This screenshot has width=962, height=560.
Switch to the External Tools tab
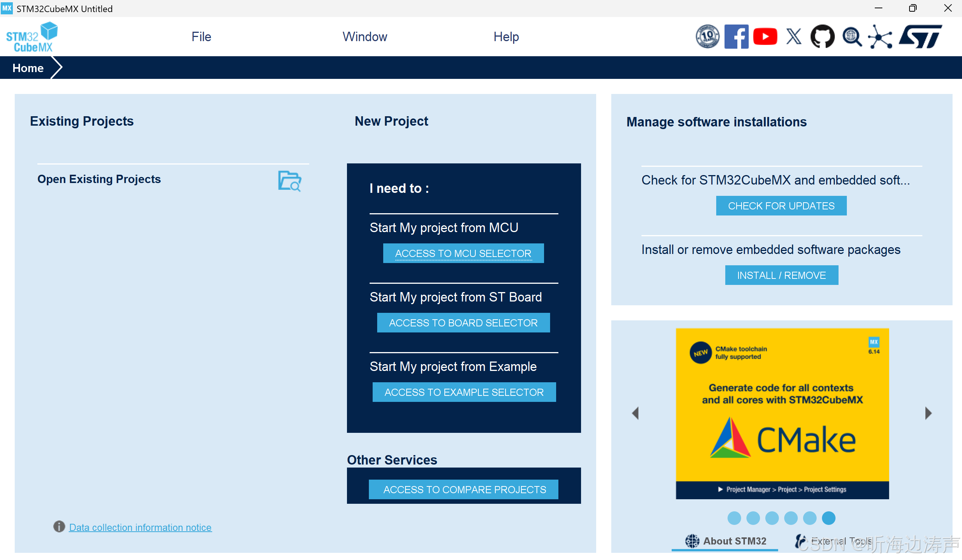tap(834, 541)
